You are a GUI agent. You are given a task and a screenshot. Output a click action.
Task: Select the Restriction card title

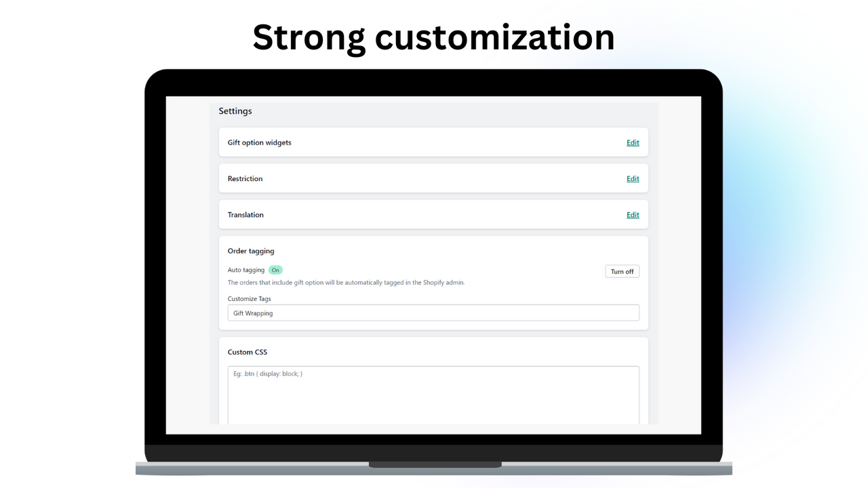coord(245,179)
